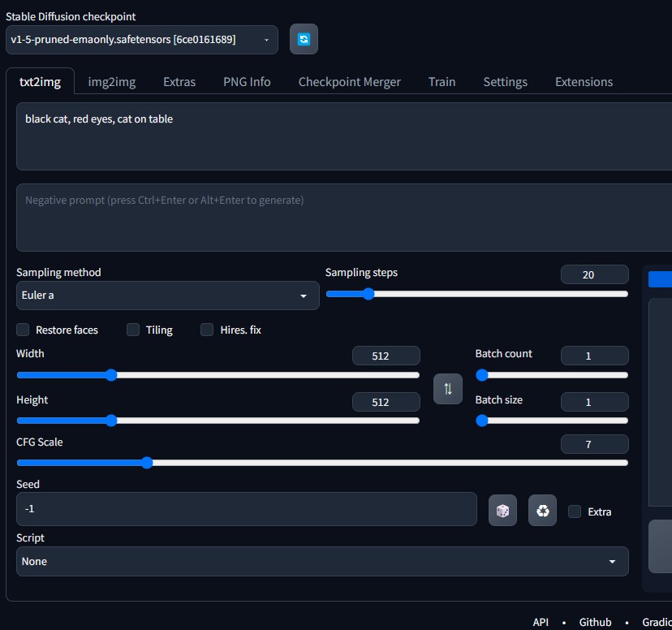
Task: Open the Settings tab
Action: click(x=505, y=81)
